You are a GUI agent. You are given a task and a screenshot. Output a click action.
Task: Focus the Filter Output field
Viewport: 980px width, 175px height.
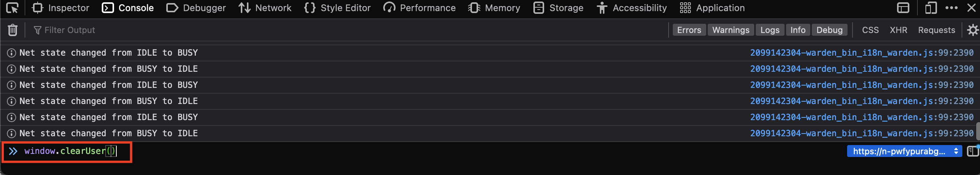pos(346,30)
